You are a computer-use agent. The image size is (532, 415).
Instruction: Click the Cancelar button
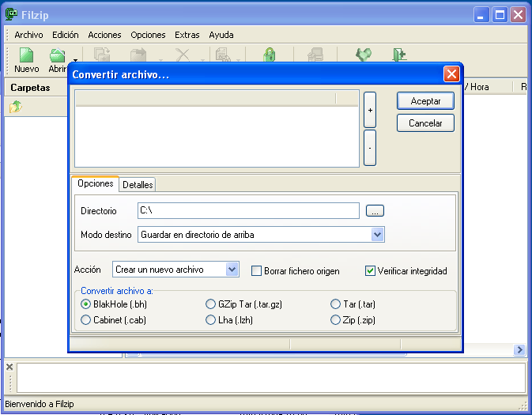(425, 123)
